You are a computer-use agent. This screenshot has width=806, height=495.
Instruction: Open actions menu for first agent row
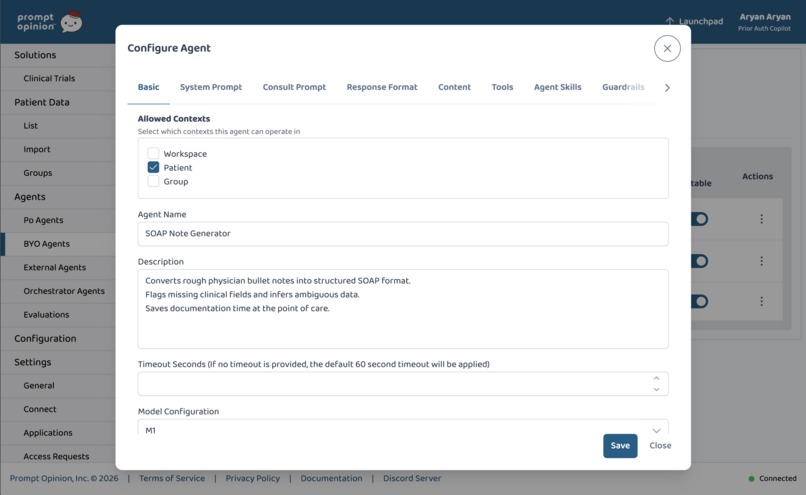pos(761,219)
